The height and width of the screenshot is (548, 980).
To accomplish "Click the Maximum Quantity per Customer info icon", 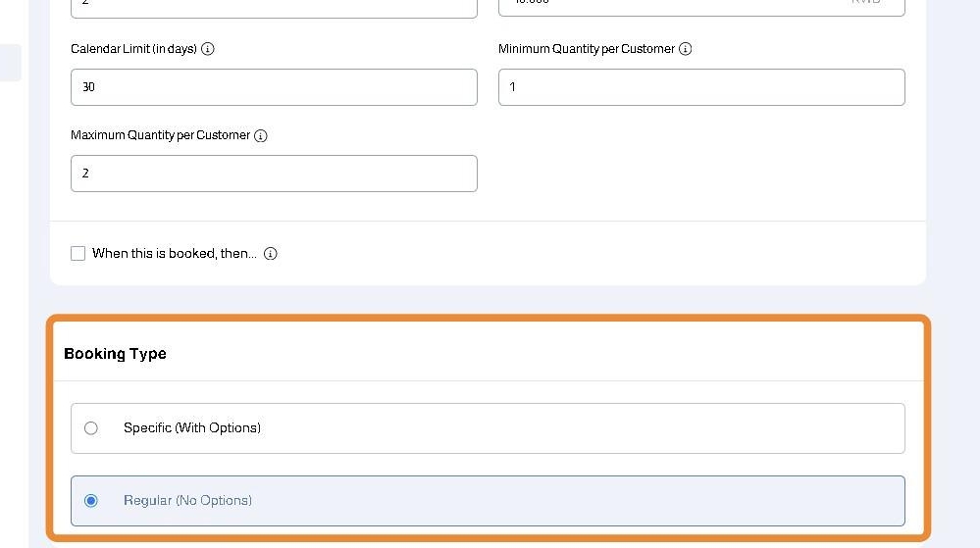I will [261, 136].
